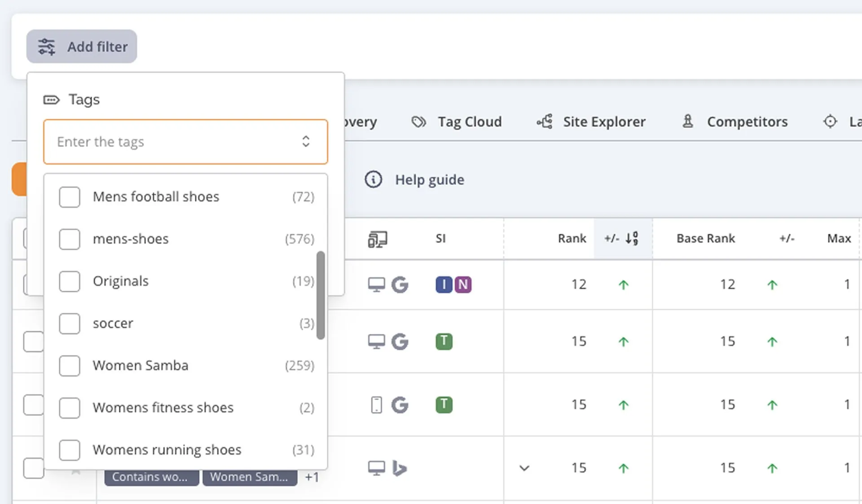Expand the Bing row chevron

524,468
